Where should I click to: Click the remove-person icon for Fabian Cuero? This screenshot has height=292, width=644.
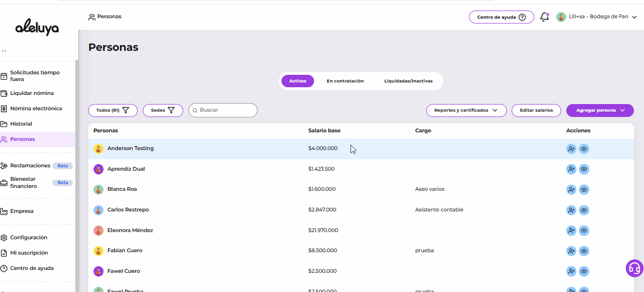tap(571, 251)
